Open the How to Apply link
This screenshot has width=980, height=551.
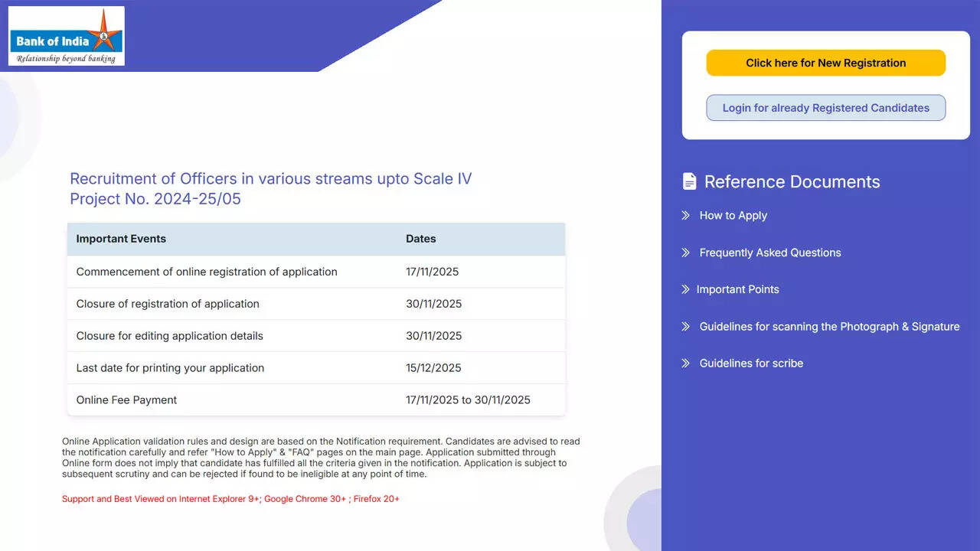click(x=733, y=216)
